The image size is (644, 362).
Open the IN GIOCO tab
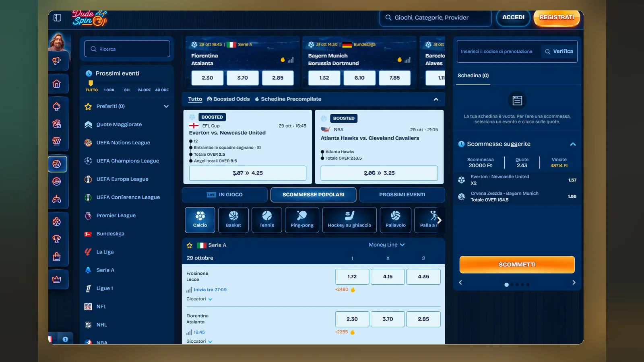pos(225,195)
